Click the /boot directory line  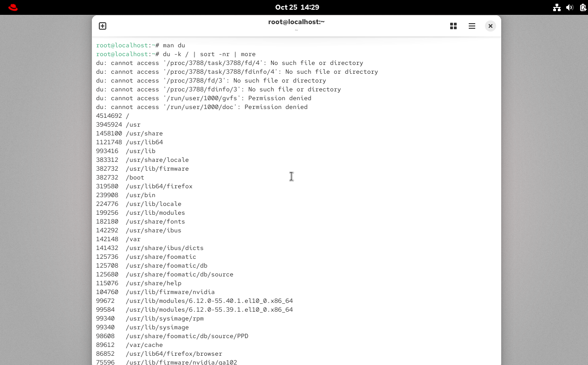coord(135,178)
